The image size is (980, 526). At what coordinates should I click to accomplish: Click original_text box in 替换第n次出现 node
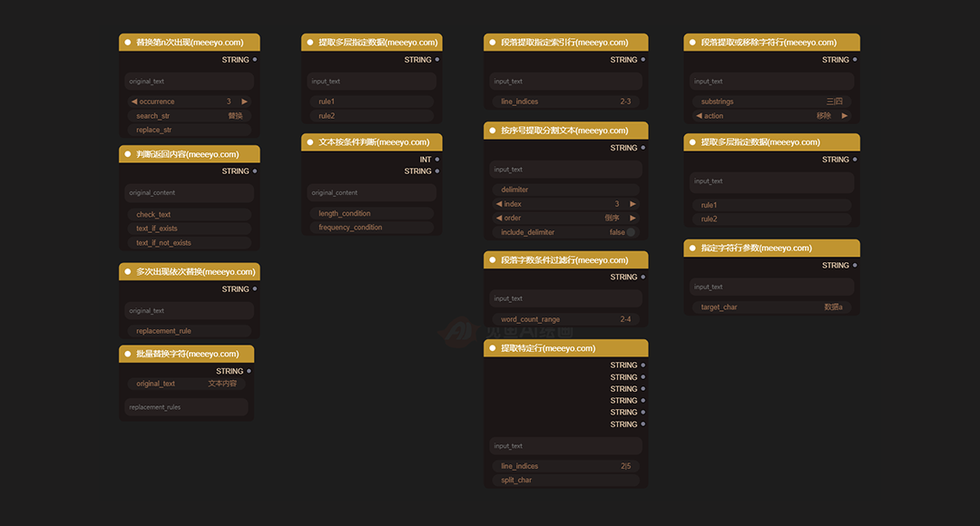click(190, 82)
